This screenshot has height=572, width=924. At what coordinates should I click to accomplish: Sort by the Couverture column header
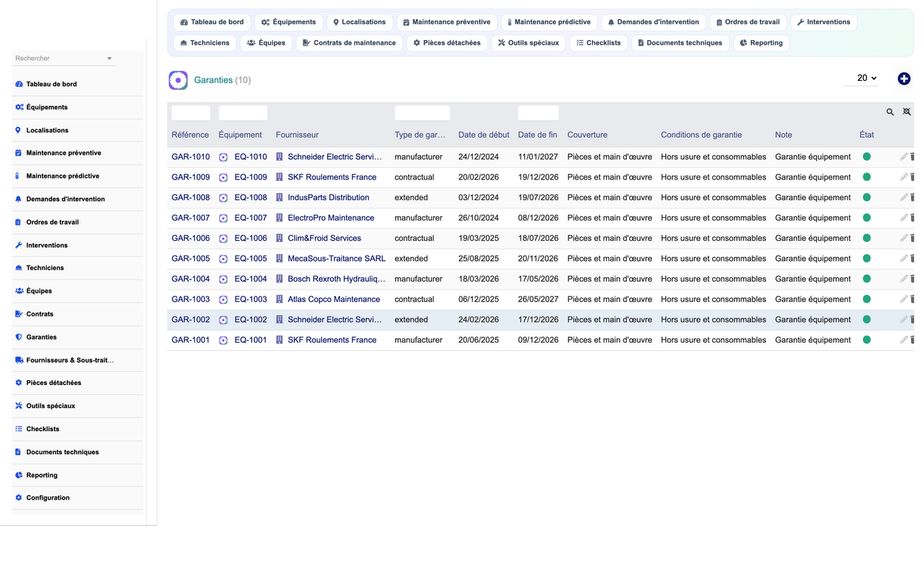(588, 135)
